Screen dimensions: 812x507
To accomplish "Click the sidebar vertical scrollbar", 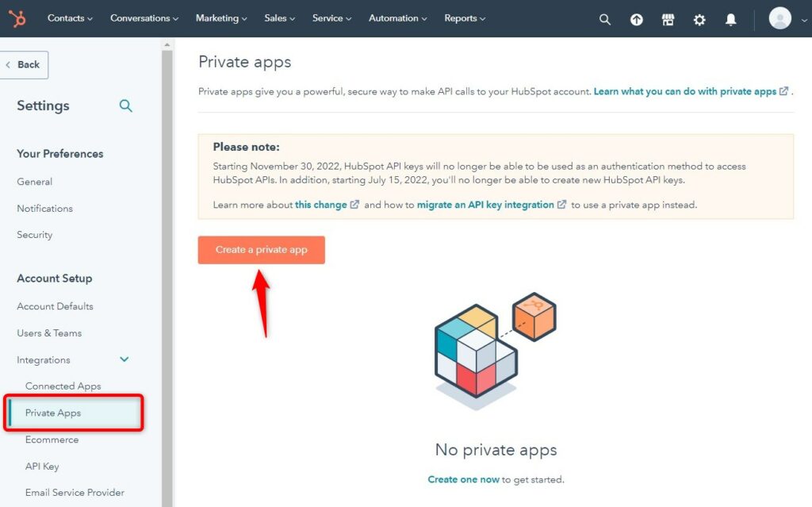I will point(167,278).
